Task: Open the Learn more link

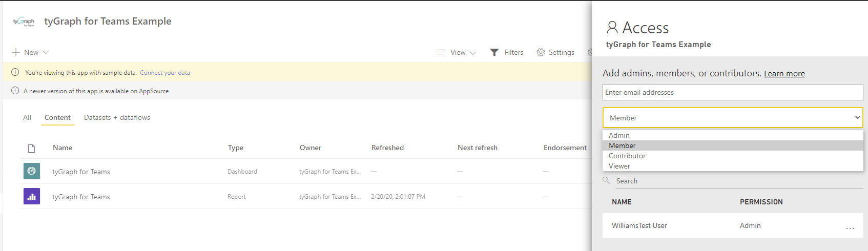Action: click(784, 74)
